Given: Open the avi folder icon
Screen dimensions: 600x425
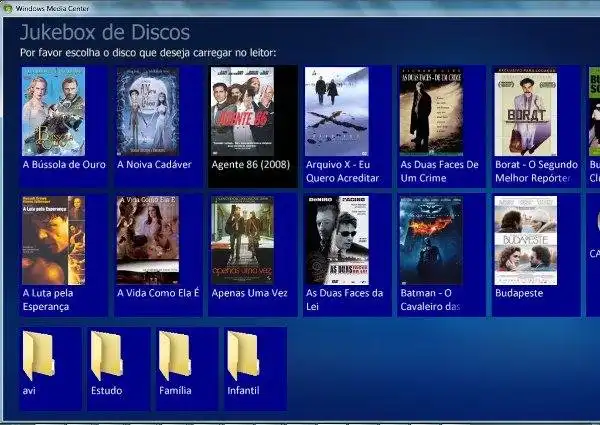Looking at the screenshot, I should [39, 356].
